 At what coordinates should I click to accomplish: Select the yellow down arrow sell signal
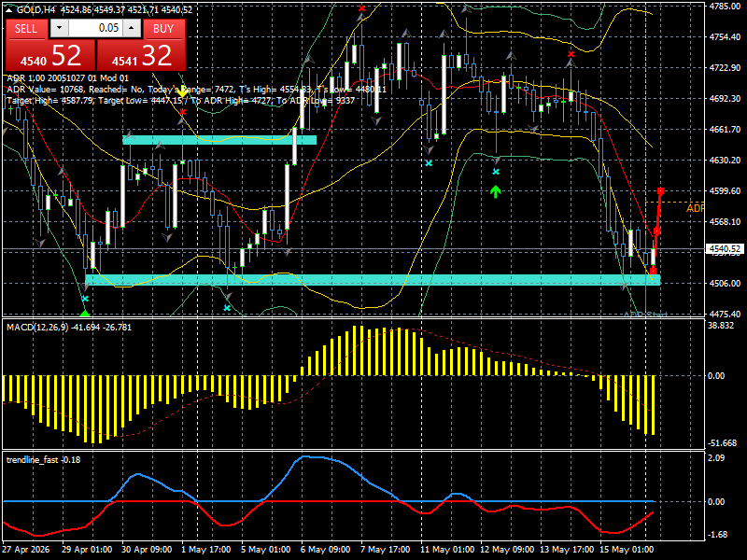(182, 92)
